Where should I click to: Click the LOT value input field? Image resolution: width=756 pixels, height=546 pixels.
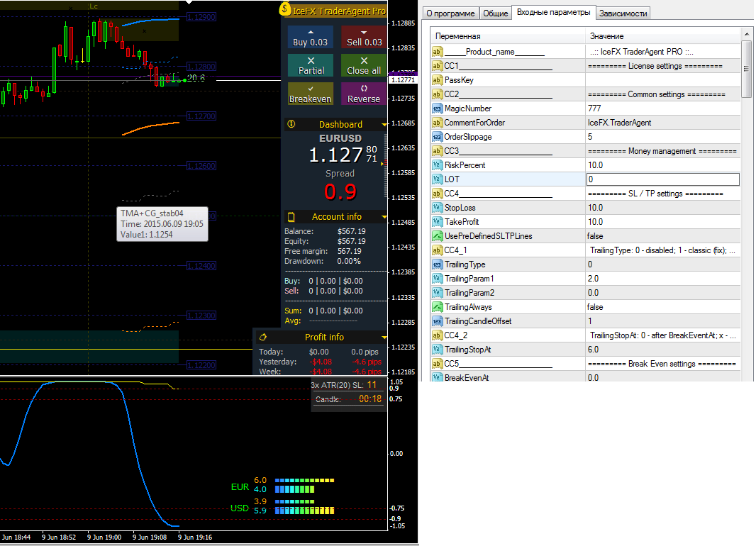pos(662,179)
